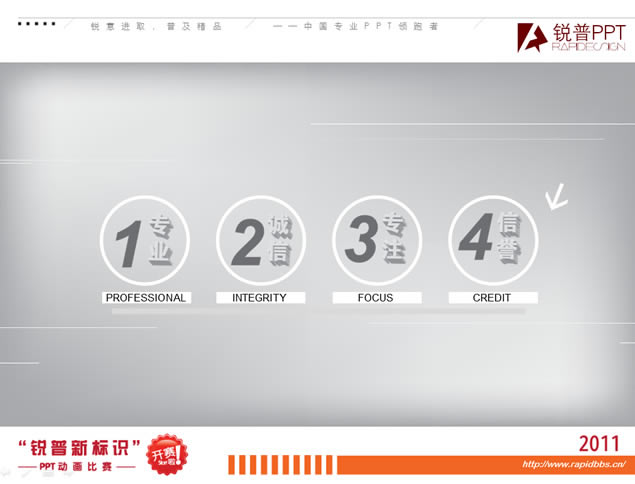Screen dimensions: 635x484
Task: Click the white arrow pointer graphic
Action: coord(555,198)
